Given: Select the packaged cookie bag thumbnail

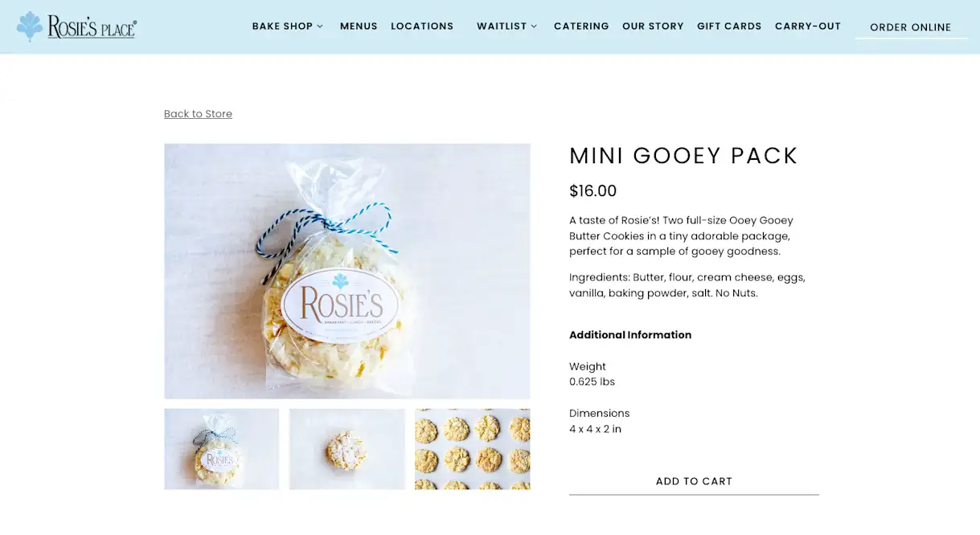Looking at the screenshot, I should tap(222, 449).
